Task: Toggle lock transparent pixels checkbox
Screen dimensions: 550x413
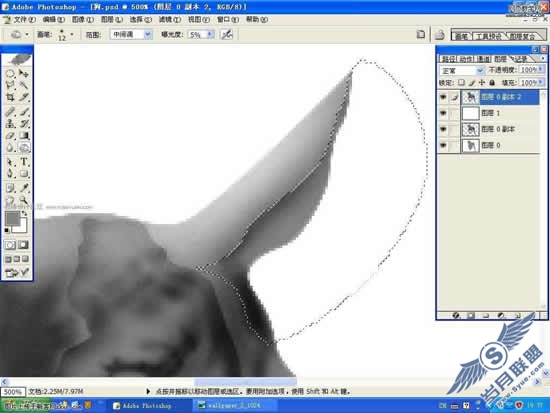Action: (462, 83)
